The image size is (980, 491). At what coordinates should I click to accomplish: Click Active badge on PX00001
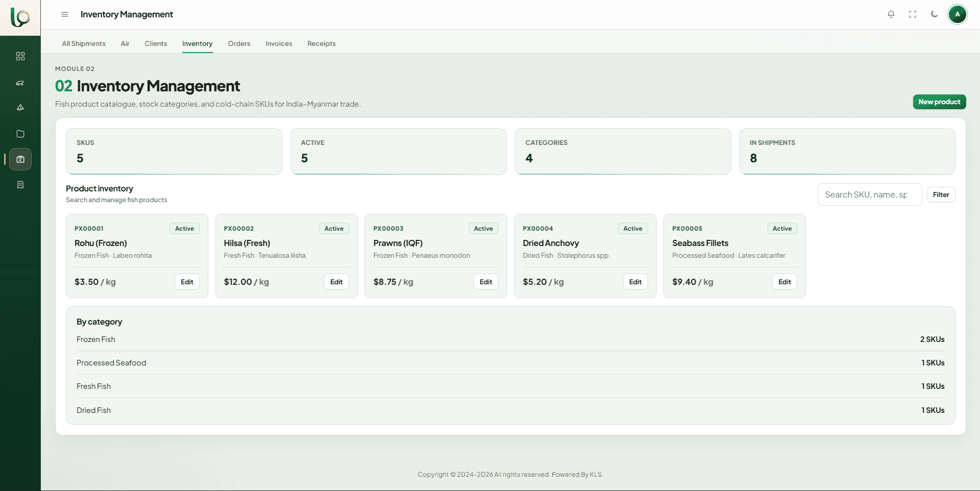tap(184, 229)
